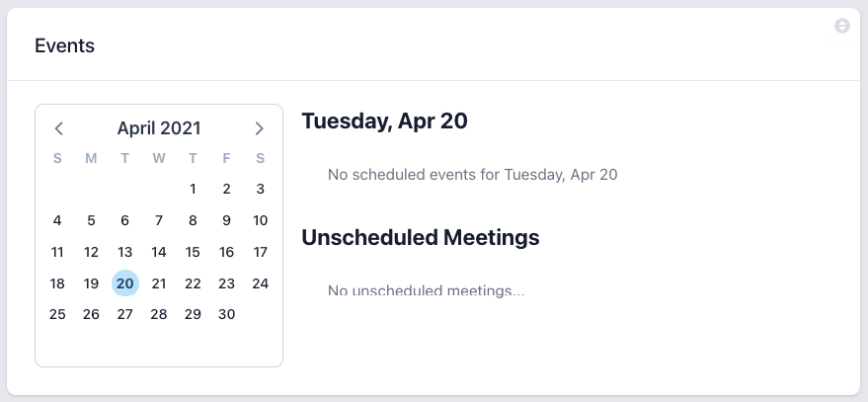Go to the previous month arrow
868x402 pixels.
(x=59, y=128)
